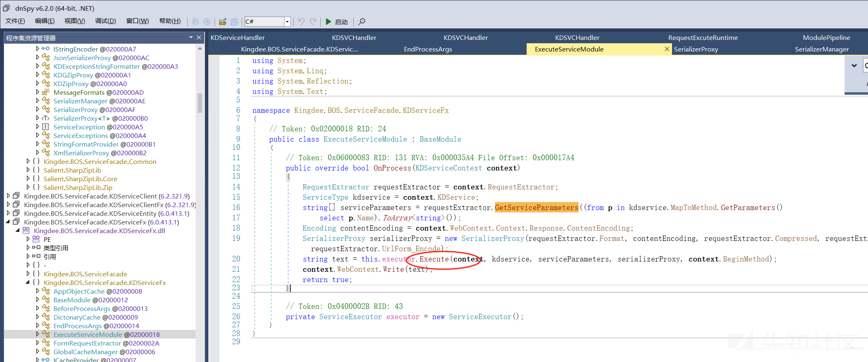
Task: Click the class icon beside FormRequestExtractor
Action: pos(46,343)
